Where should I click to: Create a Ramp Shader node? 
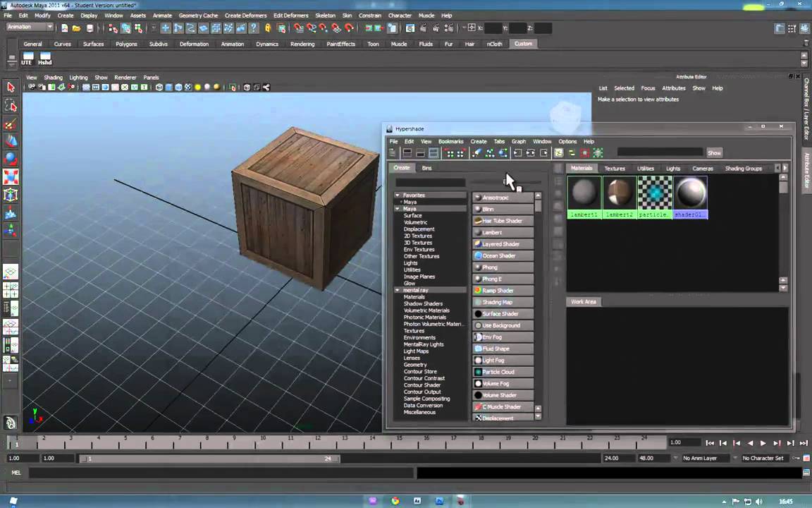coord(503,290)
